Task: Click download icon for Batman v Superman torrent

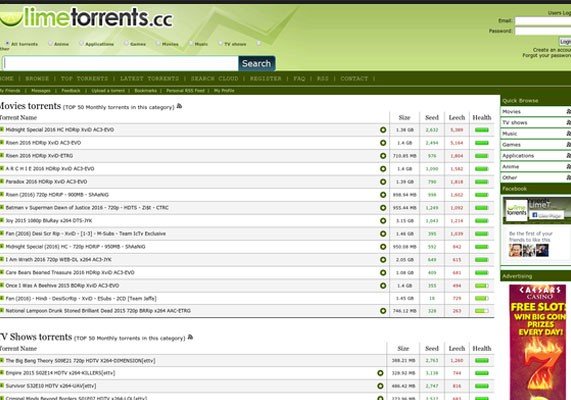Action: pyautogui.click(x=383, y=208)
